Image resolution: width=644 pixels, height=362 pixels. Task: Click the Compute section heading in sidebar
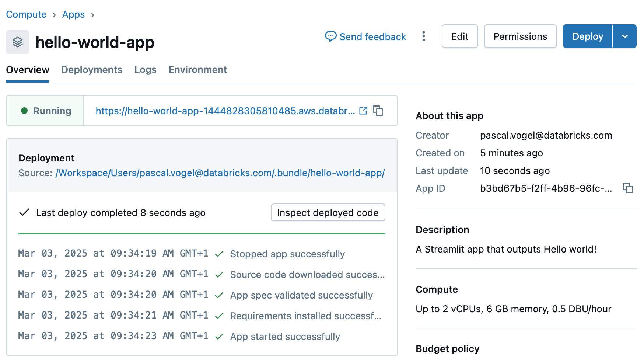(x=437, y=289)
